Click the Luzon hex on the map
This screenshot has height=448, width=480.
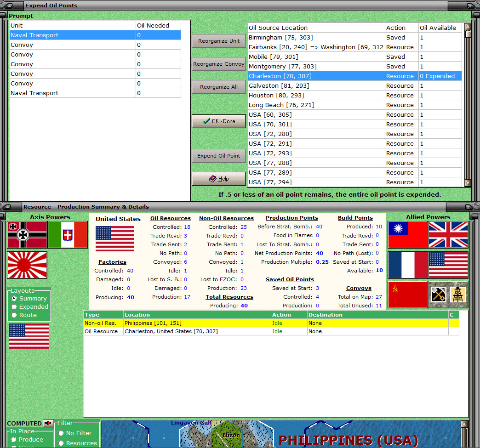click(228, 435)
